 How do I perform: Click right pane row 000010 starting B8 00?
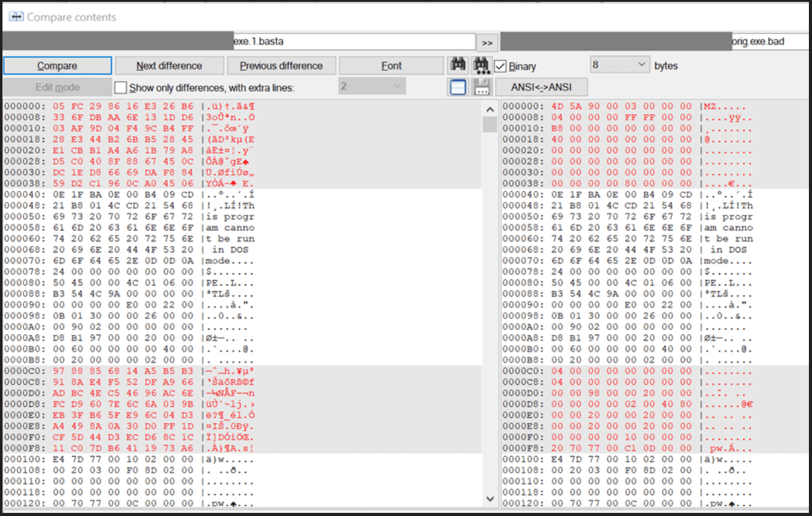coord(628,128)
